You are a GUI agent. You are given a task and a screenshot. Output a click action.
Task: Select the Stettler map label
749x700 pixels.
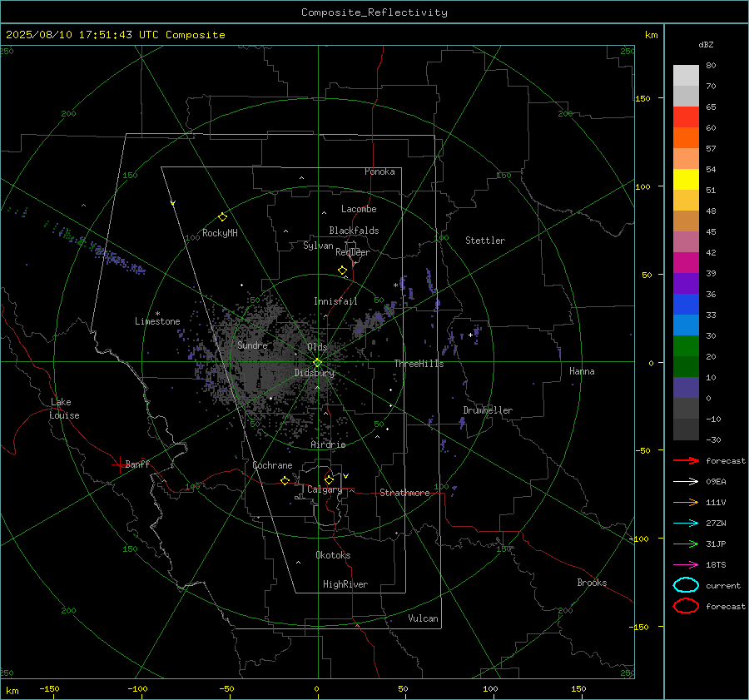coord(485,241)
